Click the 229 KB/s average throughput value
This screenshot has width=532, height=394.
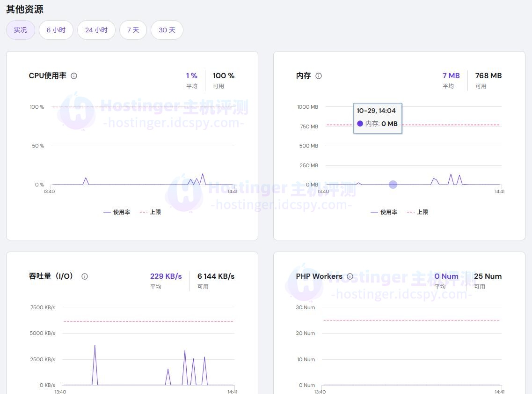[x=166, y=276]
